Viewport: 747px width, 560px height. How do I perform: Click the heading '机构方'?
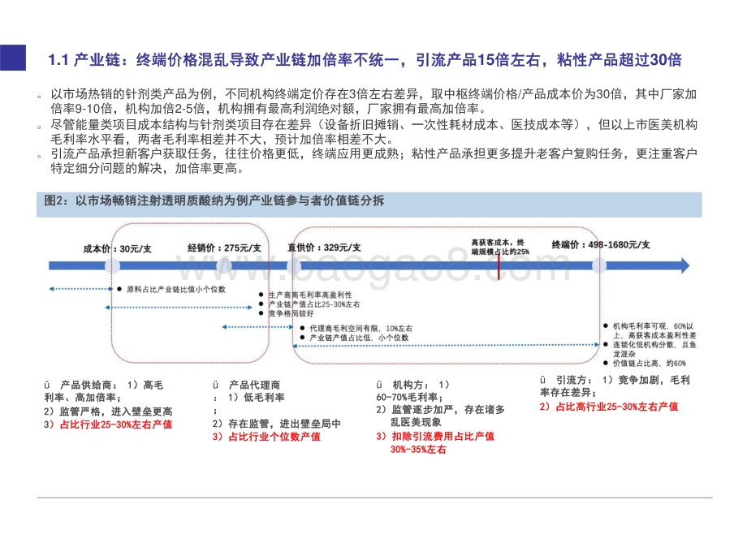point(408,385)
